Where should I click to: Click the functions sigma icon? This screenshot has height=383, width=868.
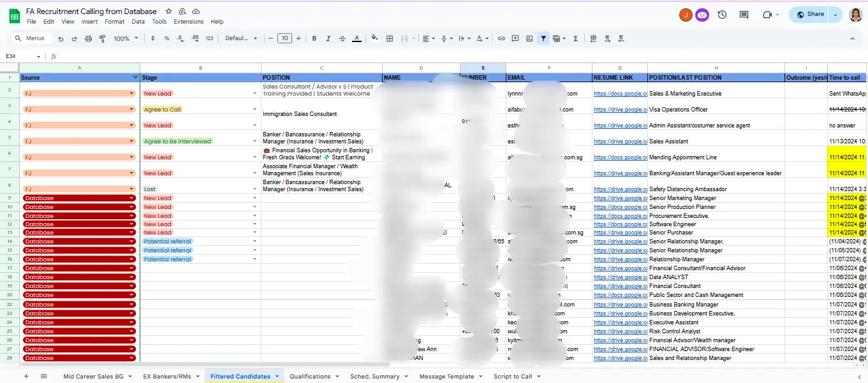pos(575,39)
